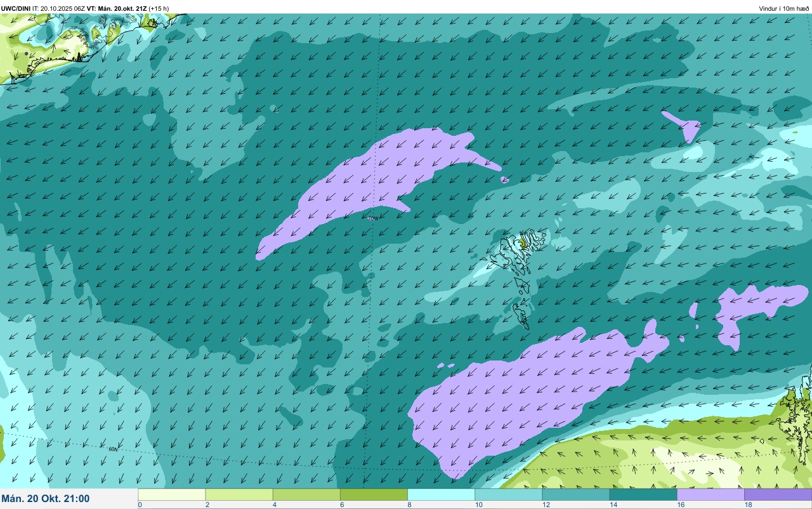Click the 'Mán. 20 Okt. 21:00' timestamp label
Screen dimensions: 812x509
46,499
